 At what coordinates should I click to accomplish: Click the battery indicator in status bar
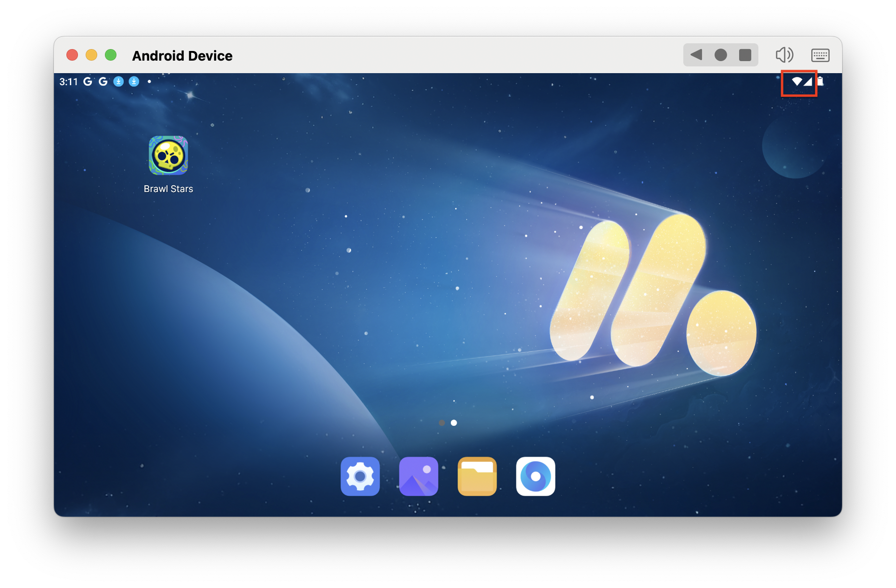pyautogui.click(x=821, y=81)
